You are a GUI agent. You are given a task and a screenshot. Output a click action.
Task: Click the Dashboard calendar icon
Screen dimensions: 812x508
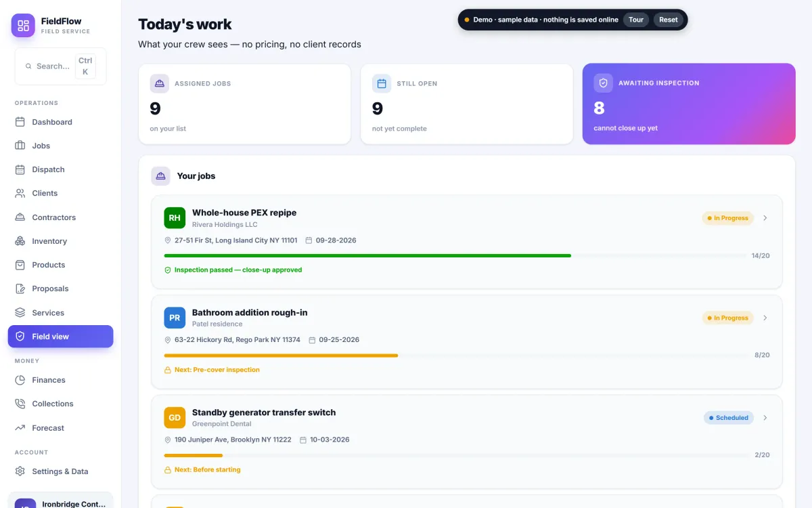[20, 122]
